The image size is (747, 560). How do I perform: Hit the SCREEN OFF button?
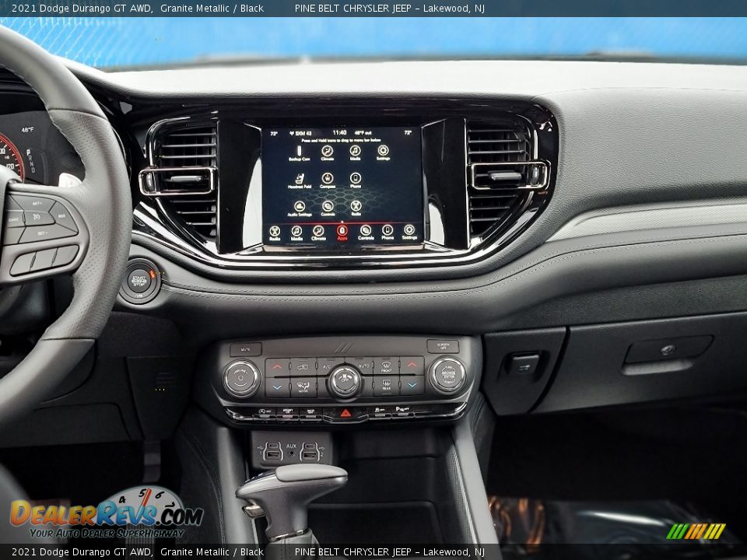(443, 346)
